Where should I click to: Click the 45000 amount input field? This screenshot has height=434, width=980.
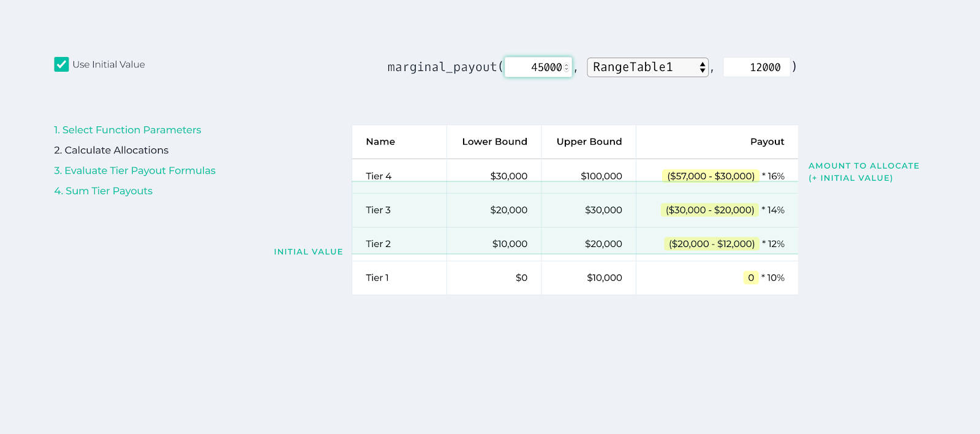535,67
